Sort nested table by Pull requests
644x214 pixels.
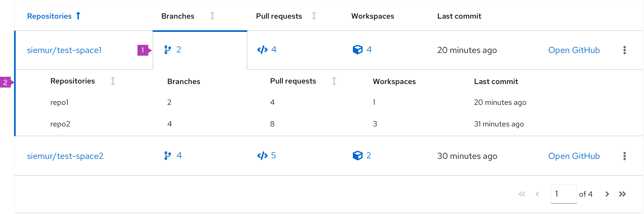click(x=334, y=81)
